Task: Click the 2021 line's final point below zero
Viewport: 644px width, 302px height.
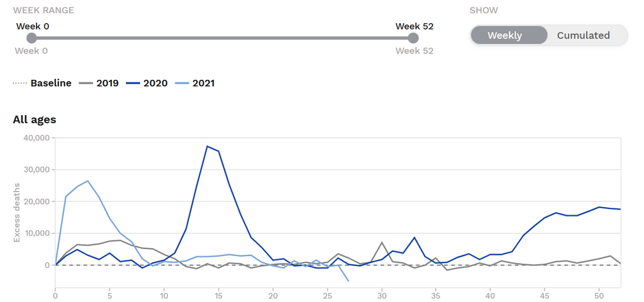Action: tap(348, 281)
